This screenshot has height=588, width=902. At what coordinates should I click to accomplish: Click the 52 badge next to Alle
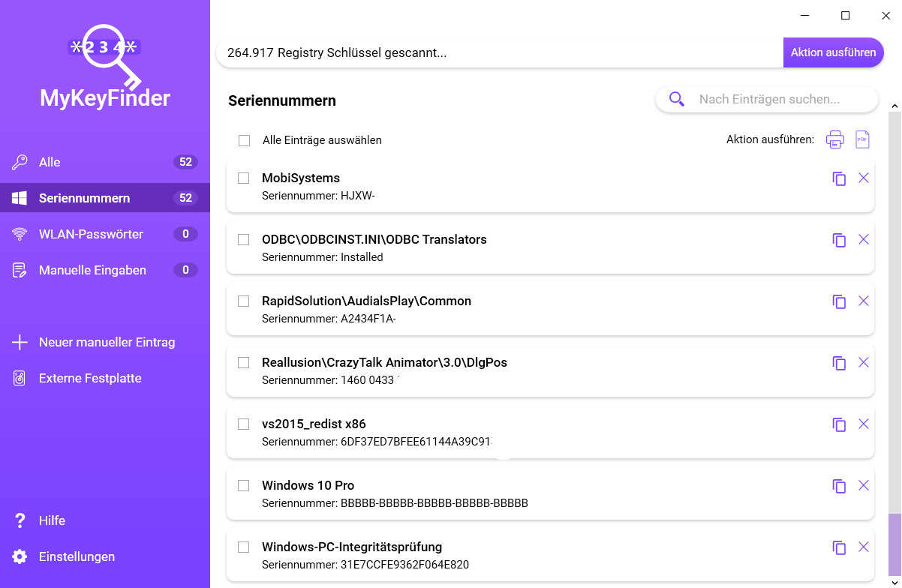185,162
